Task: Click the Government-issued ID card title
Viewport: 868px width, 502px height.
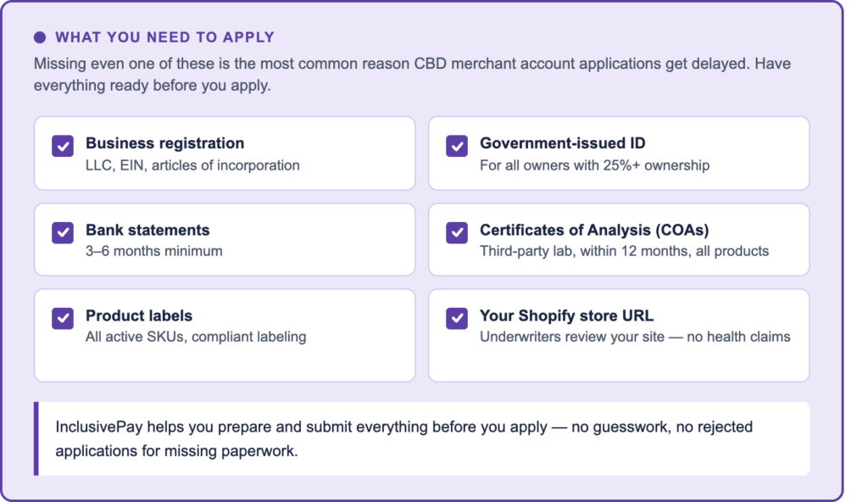Action: [x=562, y=143]
